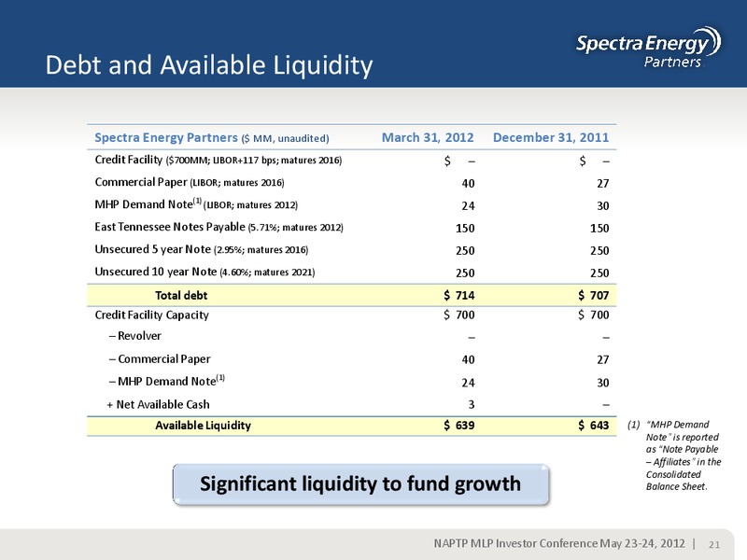
Task: Select 'East Tennessee Notes Payable' row label
Action: point(218,227)
